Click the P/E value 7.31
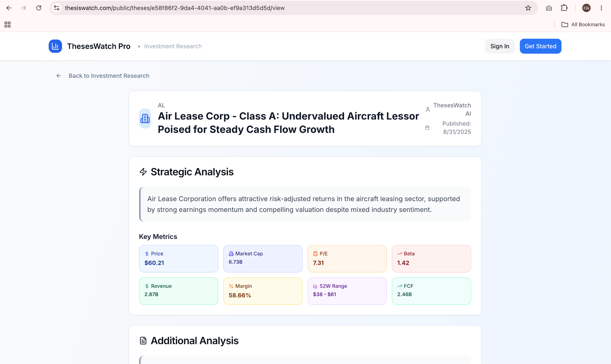 point(318,263)
